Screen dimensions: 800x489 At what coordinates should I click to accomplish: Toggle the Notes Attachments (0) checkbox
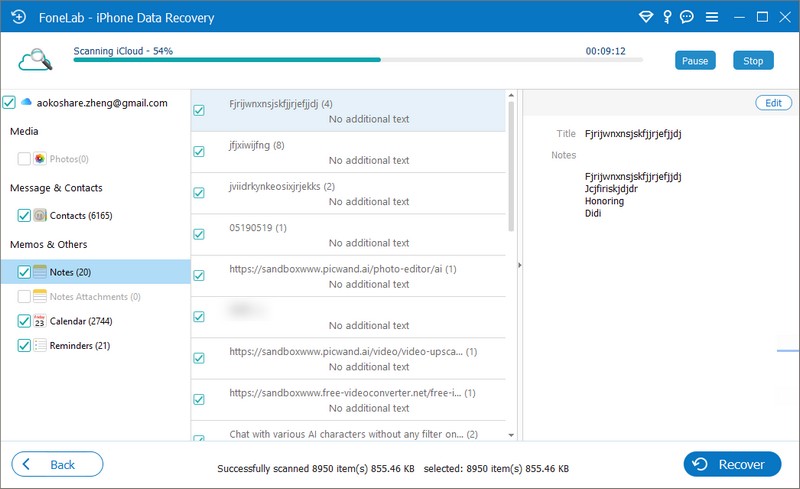pyautogui.click(x=24, y=296)
